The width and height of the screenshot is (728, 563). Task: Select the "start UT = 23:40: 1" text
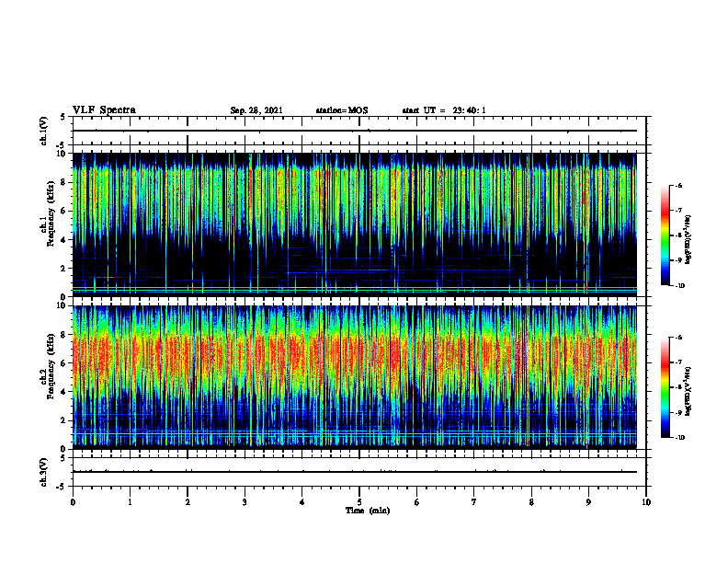point(444,110)
